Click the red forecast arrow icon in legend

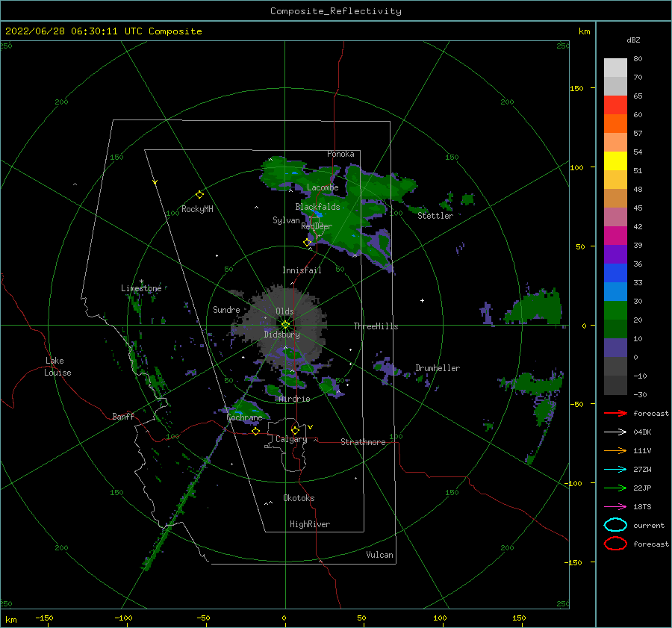tap(615, 413)
